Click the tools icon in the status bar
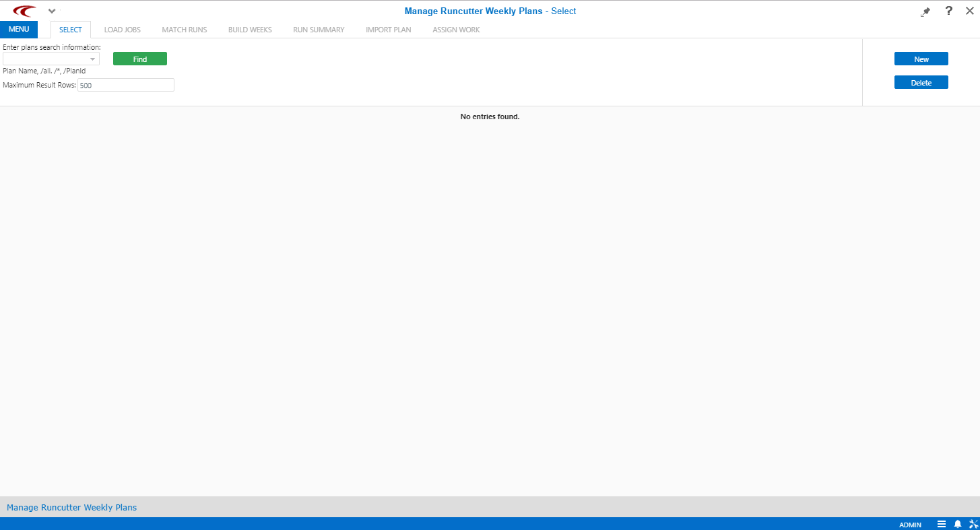 tap(973, 524)
